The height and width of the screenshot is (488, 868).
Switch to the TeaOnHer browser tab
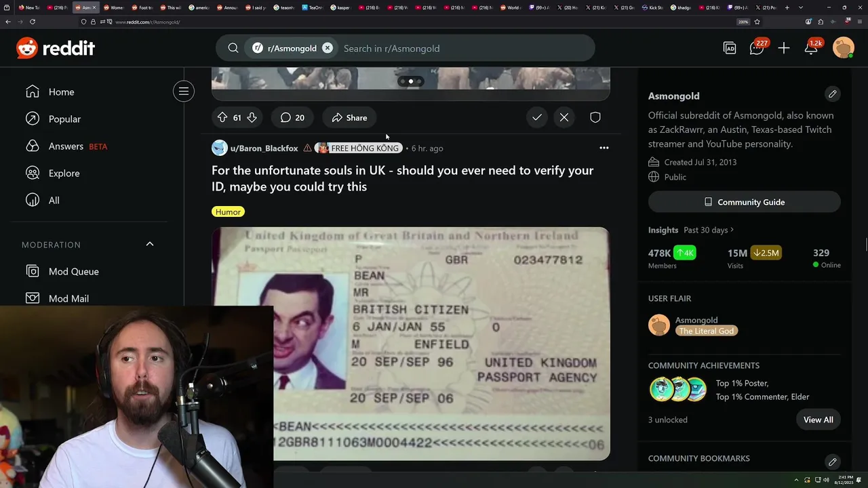click(x=313, y=7)
